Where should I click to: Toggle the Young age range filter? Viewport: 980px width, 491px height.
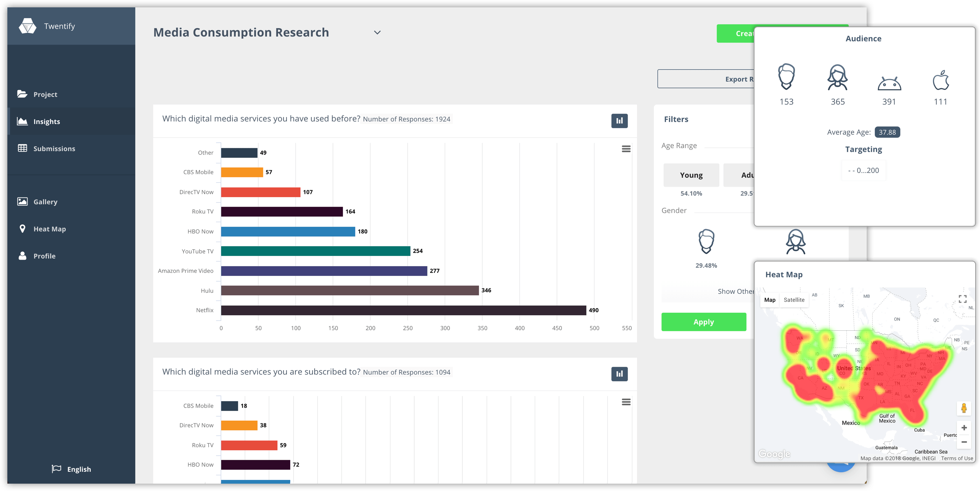click(691, 175)
